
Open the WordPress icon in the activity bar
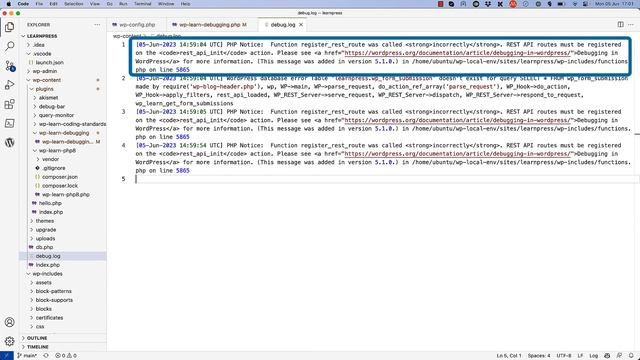coord(9,142)
